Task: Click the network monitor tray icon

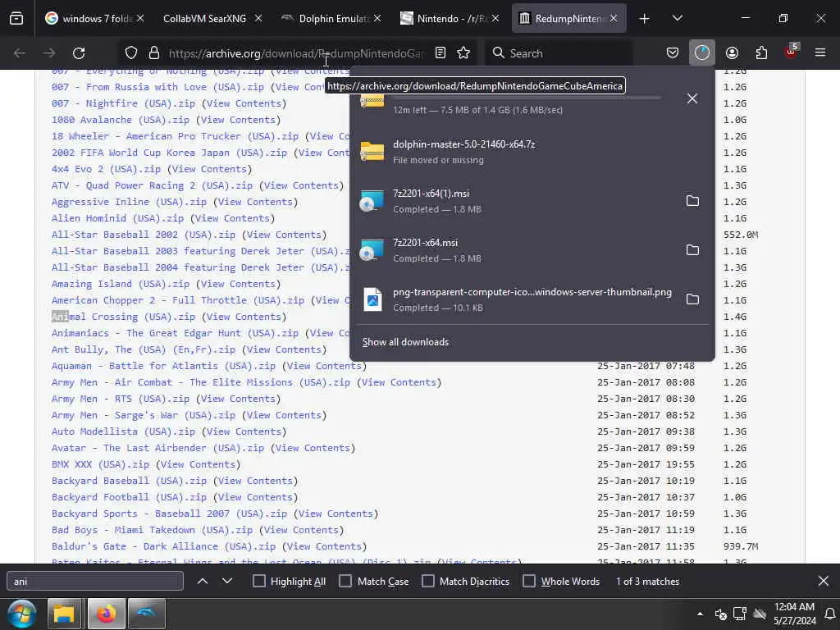Action: (740, 614)
